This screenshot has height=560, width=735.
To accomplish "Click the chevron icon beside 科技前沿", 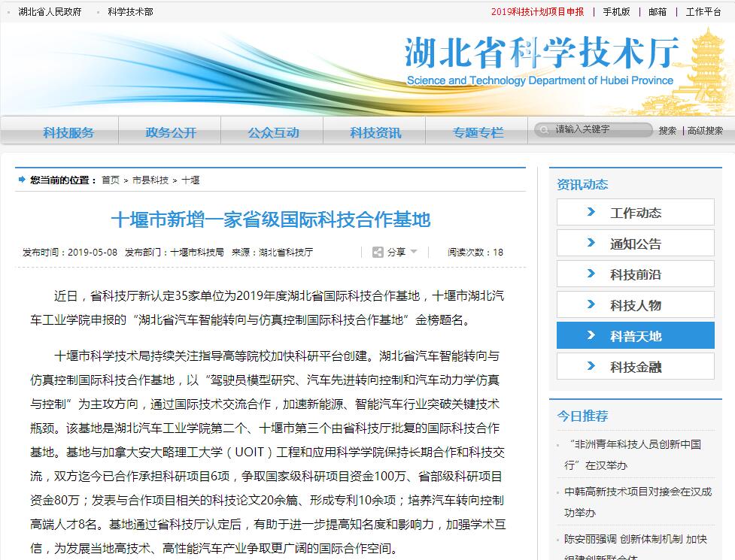I will (x=591, y=274).
